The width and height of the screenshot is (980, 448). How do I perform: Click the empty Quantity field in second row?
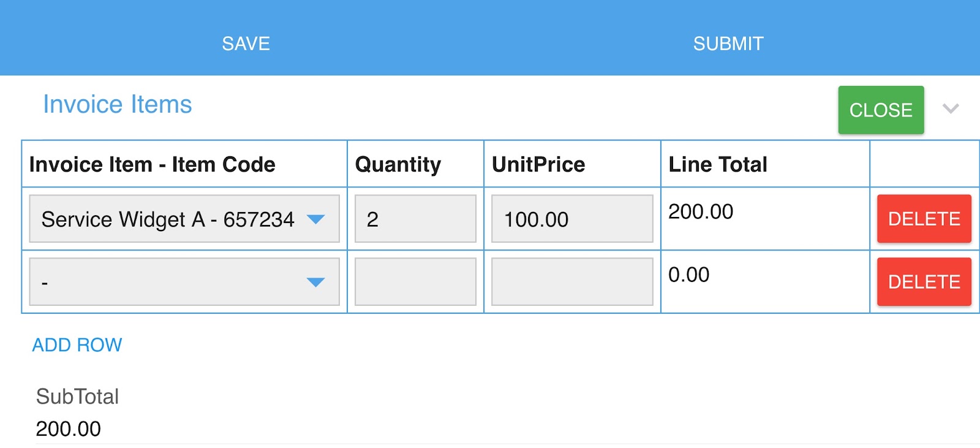(415, 282)
